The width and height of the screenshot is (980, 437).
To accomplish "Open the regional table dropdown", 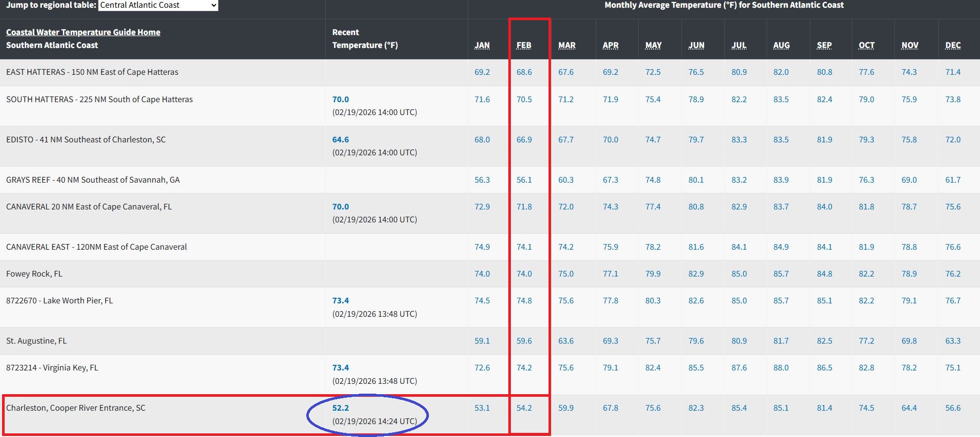I will coord(158,5).
